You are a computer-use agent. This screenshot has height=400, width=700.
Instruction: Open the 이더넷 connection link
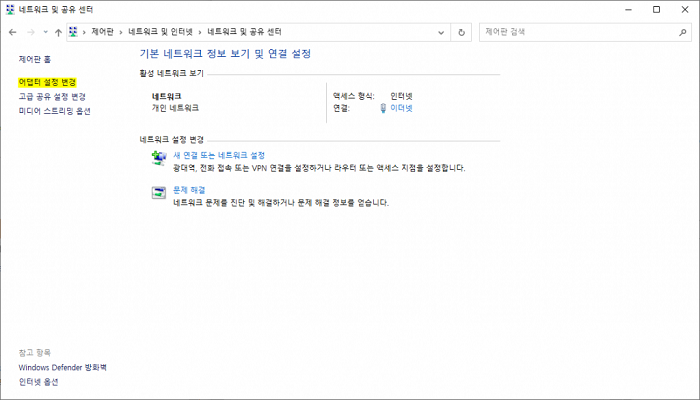coord(401,108)
